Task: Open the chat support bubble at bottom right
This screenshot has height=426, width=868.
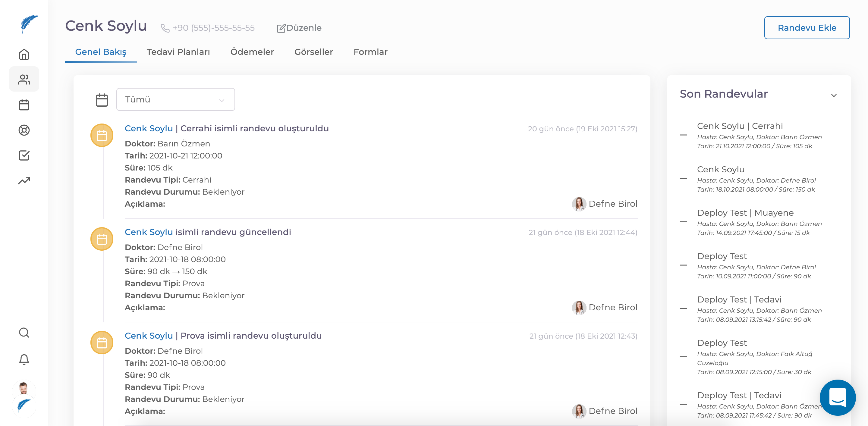Action: 838,398
